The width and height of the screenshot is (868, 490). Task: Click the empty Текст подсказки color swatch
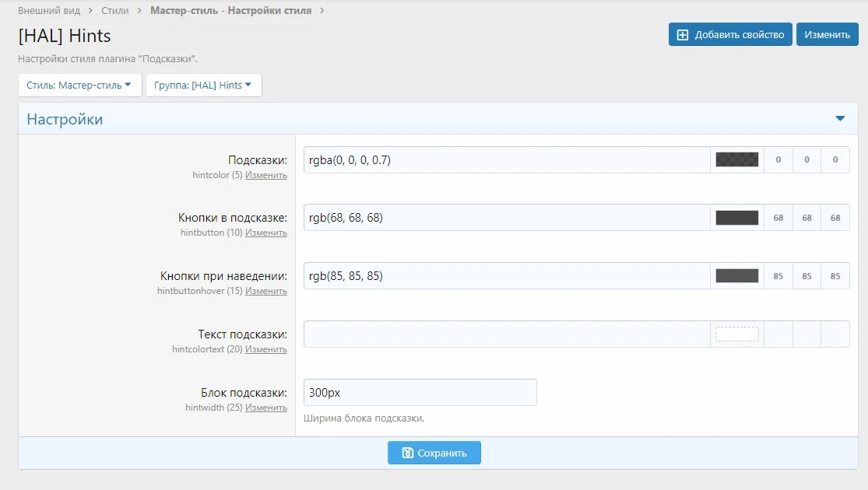coord(736,334)
